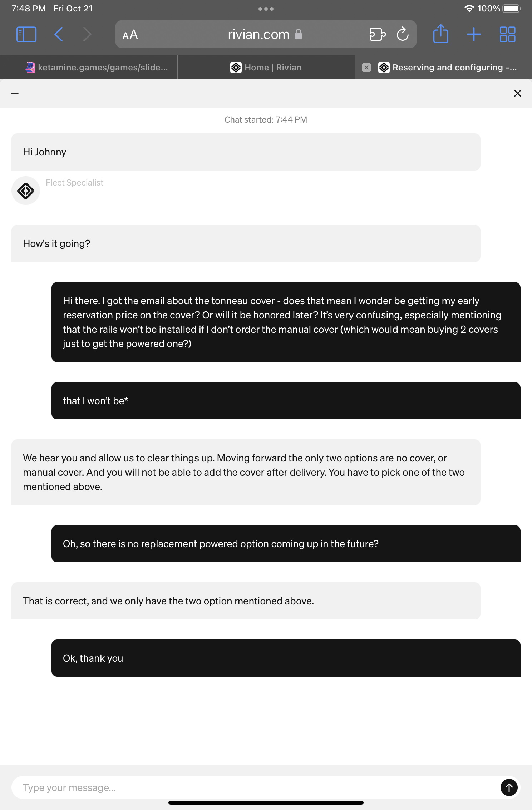Tap the rivian.com address field

pyautogui.click(x=259, y=35)
